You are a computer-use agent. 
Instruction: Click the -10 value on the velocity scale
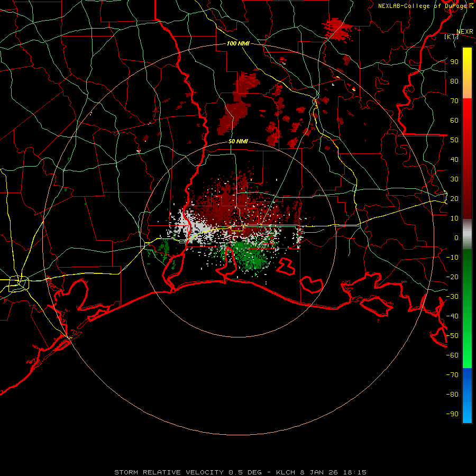(452, 258)
